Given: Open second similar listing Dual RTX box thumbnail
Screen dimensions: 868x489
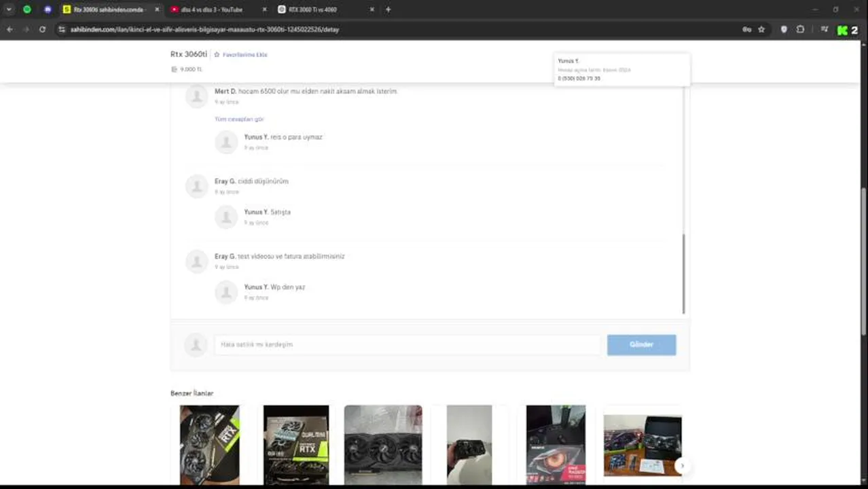Looking at the screenshot, I should 296,445.
